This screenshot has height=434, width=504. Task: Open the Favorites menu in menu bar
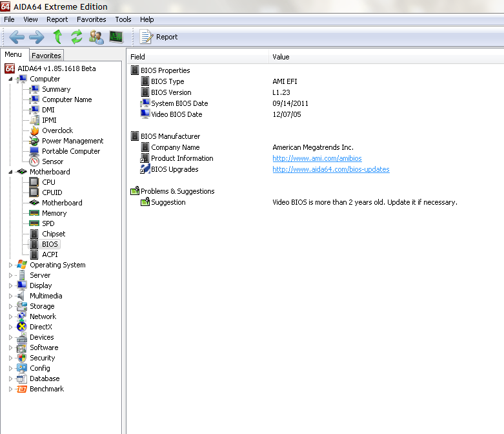pyautogui.click(x=91, y=19)
